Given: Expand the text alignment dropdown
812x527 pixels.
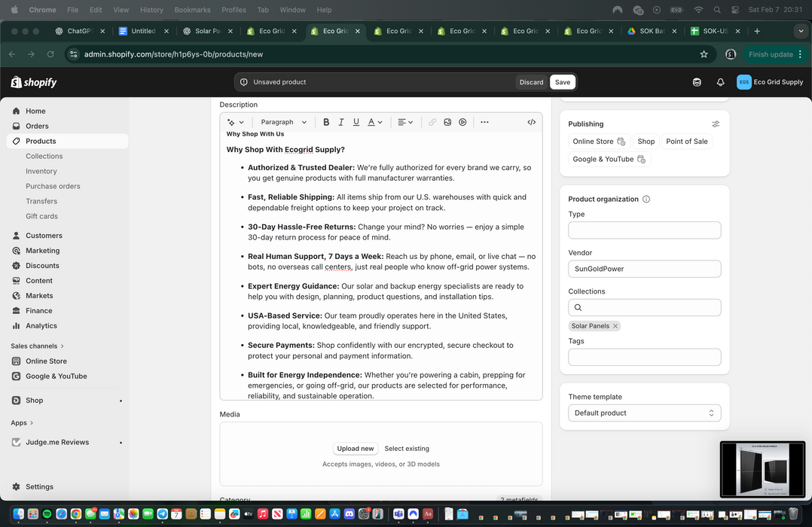Looking at the screenshot, I should coord(405,122).
